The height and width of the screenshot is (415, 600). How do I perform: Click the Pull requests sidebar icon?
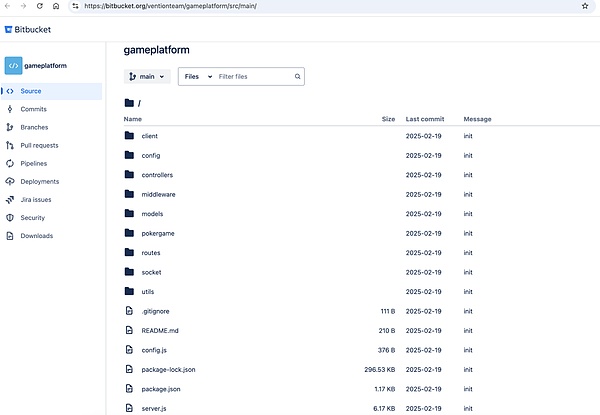point(11,145)
